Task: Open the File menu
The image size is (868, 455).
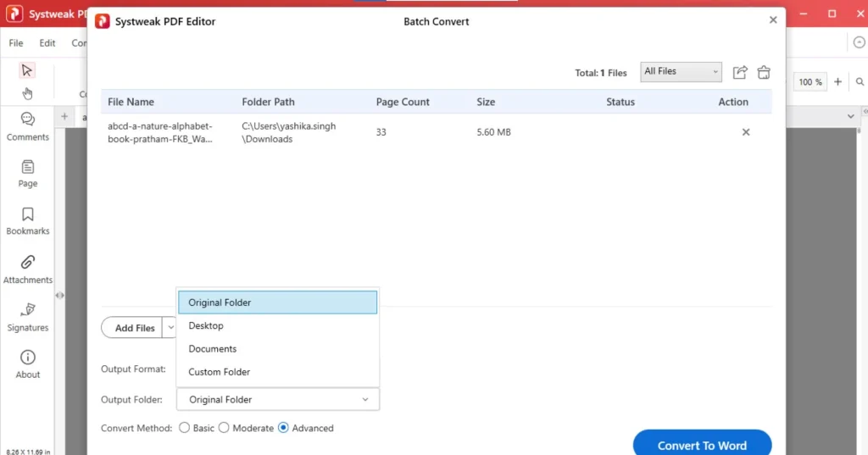Action: coord(16,43)
